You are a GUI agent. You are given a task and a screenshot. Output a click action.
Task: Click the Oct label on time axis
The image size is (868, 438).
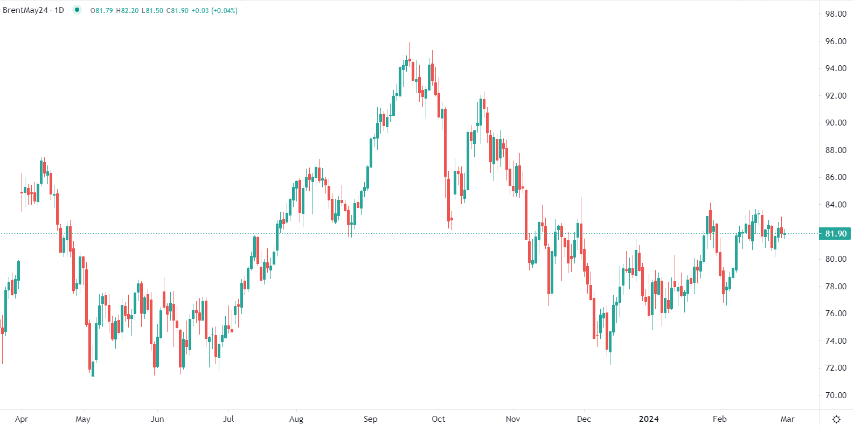(439, 419)
